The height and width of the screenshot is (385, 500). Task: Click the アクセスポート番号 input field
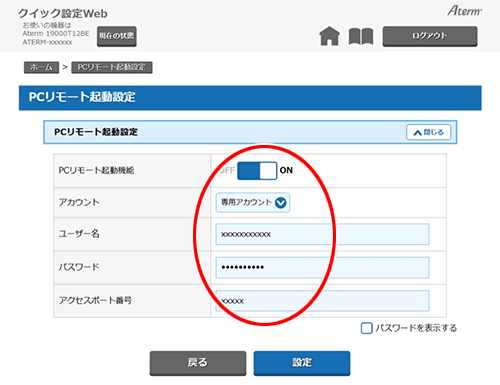(322, 301)
